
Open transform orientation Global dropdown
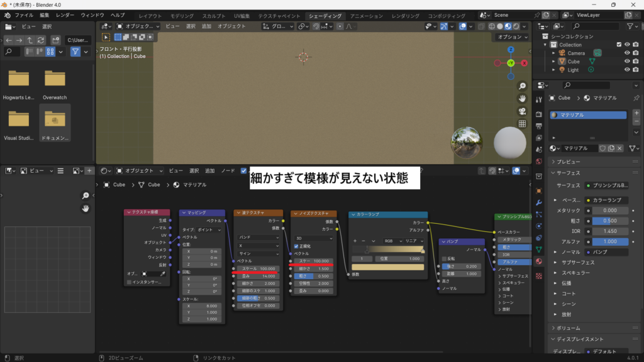coord(278,26)
